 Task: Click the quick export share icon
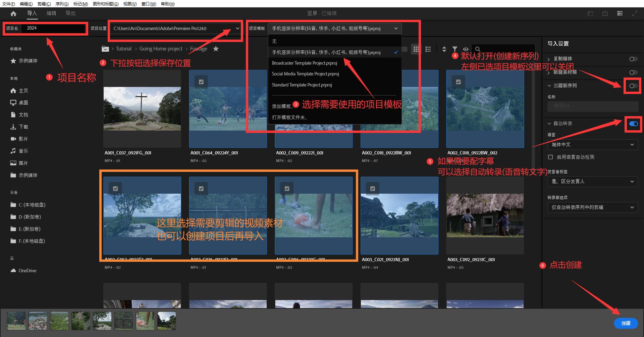point(605,13)
